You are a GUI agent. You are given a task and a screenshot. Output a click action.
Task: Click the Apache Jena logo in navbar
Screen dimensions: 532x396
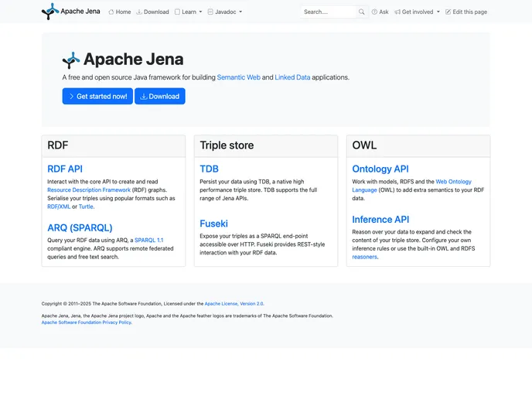coord(50,11)
